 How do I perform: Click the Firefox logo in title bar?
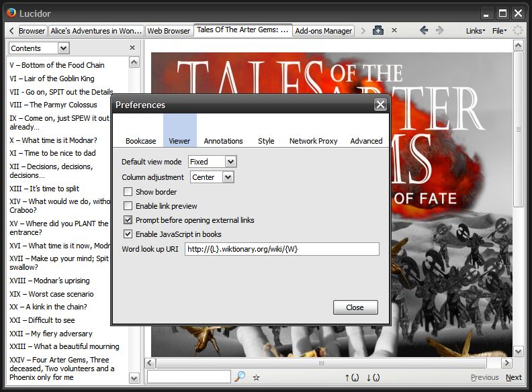(11, 13)
